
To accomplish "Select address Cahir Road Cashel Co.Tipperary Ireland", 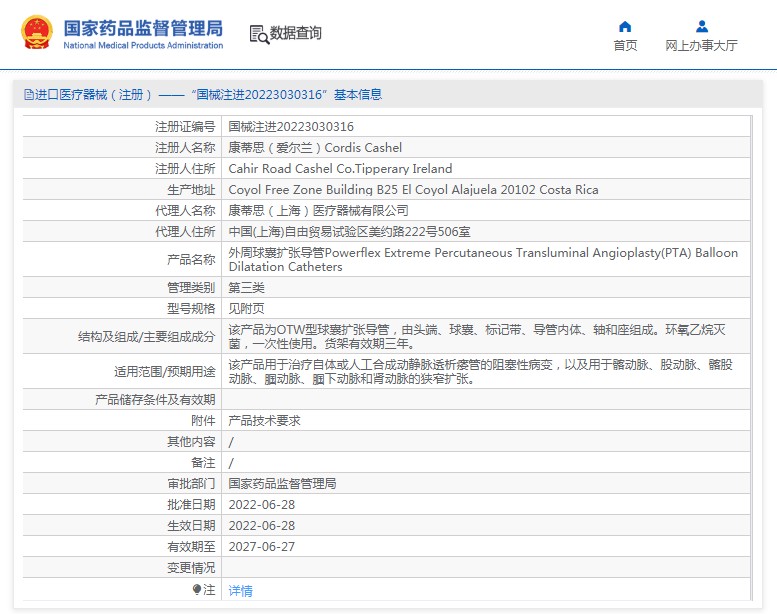I will 340,169.
